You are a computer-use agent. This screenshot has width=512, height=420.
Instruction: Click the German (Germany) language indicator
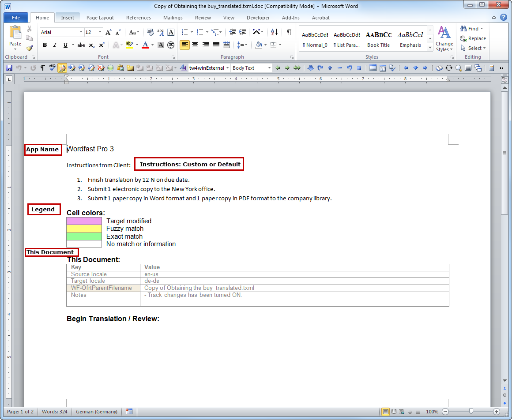coord(97,412)
